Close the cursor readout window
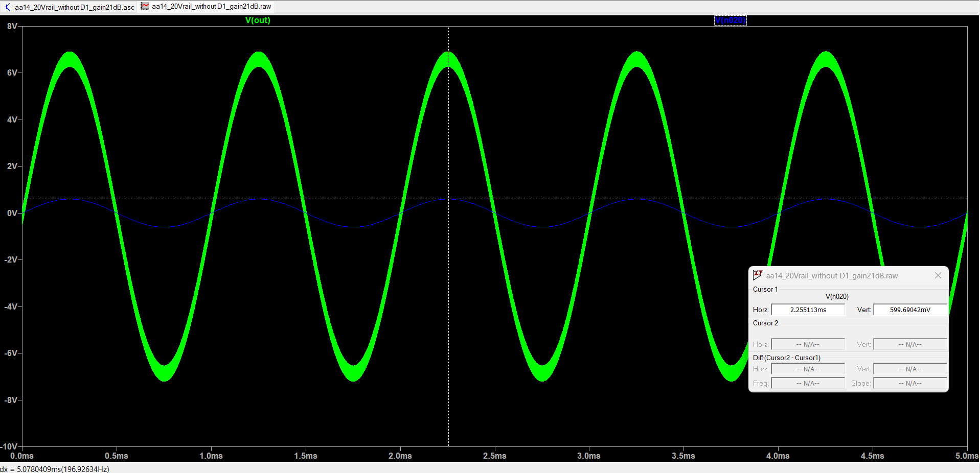The height and width of the screenshot is (473, 980). [938, 275]
